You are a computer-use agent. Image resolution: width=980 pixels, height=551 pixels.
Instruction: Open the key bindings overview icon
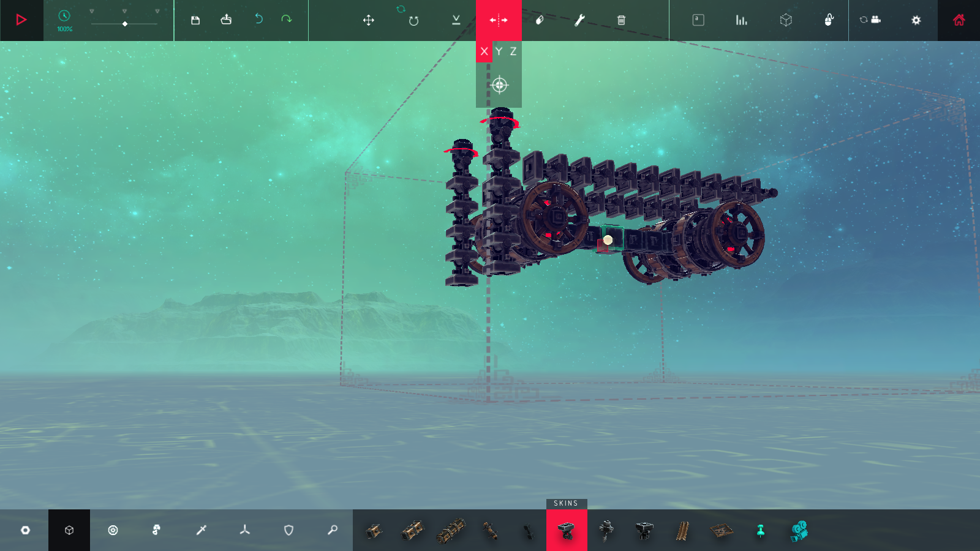tap(698, 20)
